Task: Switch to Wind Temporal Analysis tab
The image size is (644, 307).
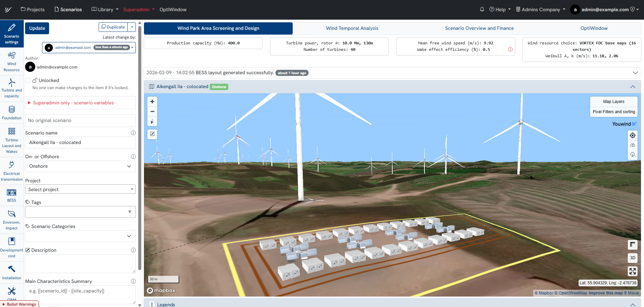Action: 352,28
